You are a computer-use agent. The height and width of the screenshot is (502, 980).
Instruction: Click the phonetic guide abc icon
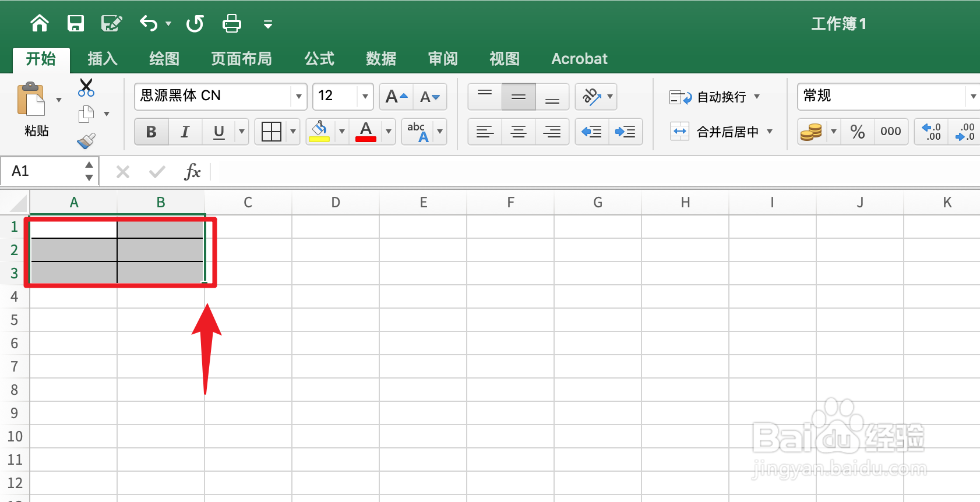click(x=418, y=132)
